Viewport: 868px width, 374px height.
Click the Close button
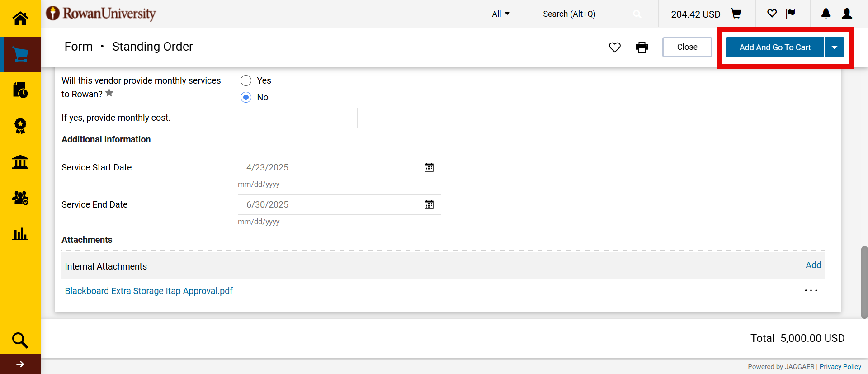(x=687, y=47)
